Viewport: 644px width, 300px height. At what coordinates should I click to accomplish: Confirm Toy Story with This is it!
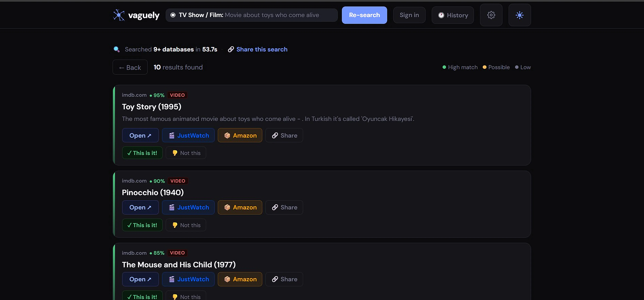tap(142, 153)
